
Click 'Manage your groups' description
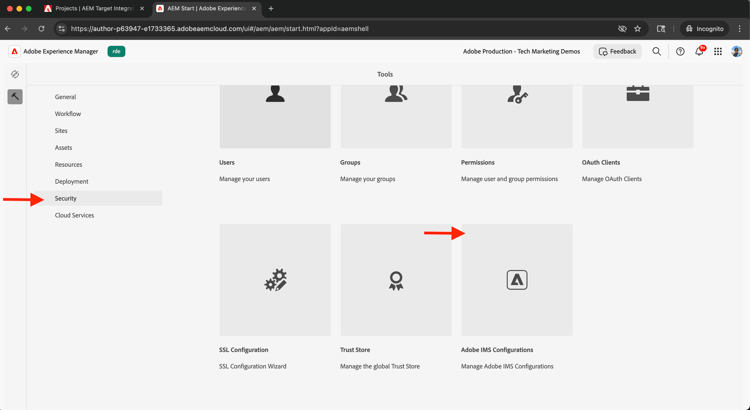[x=368, y=179]
